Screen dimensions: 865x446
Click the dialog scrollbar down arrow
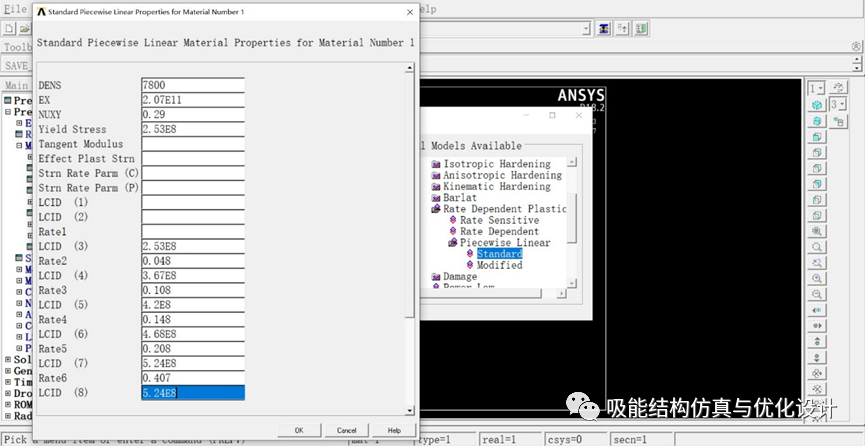pos(409,411)
